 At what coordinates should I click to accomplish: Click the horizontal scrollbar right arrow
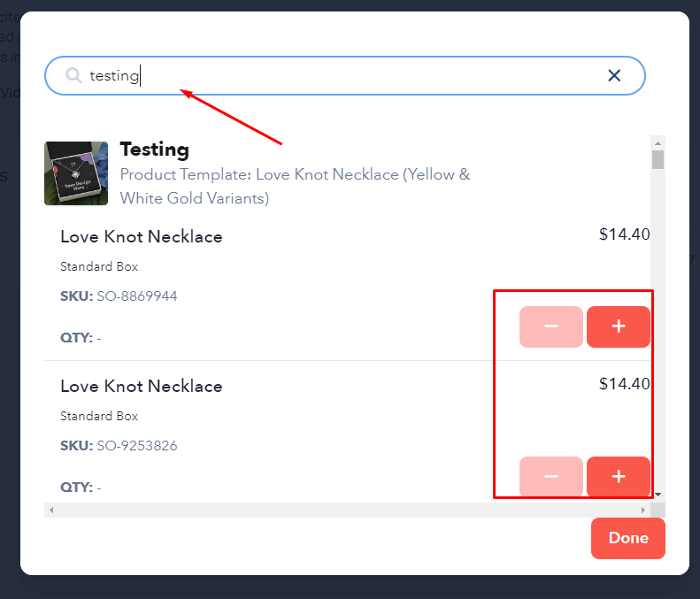[642, 511]
